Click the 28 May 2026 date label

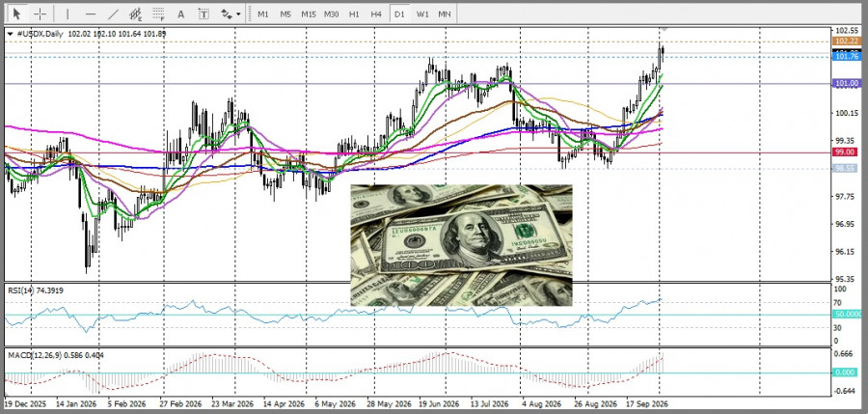point(388,404)
